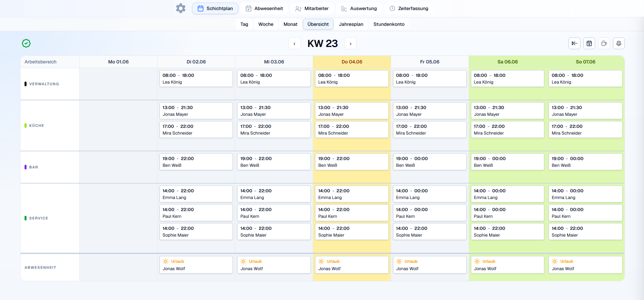Viewport: 644px width, 300px height.
Task: Click the So 07.06 column header
Action: [586, 62]
